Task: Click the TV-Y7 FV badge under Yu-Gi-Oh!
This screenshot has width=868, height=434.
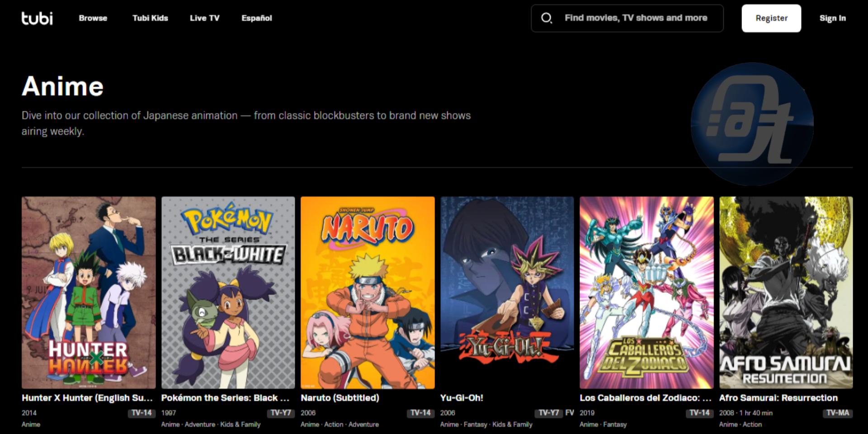Action: pos(554,413)
